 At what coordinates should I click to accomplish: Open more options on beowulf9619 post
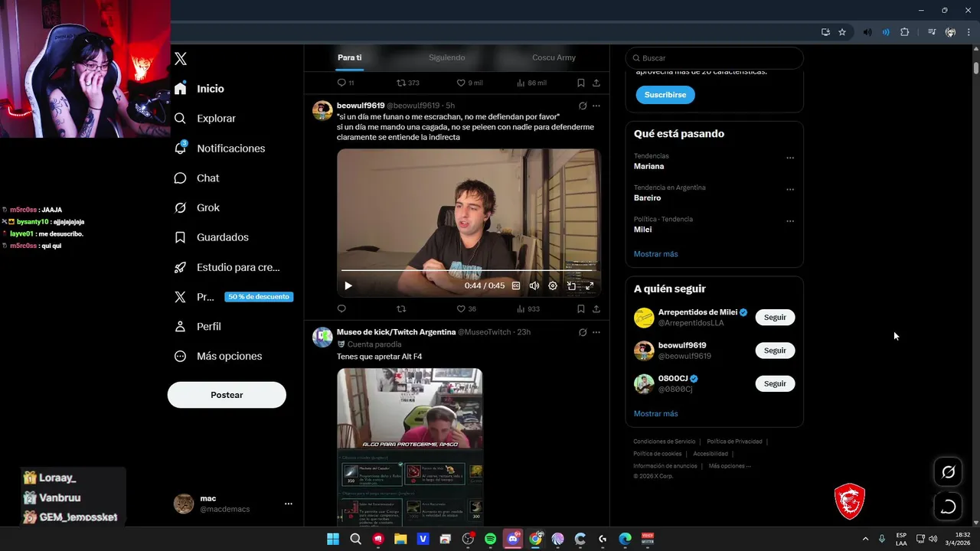tap(596, 106)
